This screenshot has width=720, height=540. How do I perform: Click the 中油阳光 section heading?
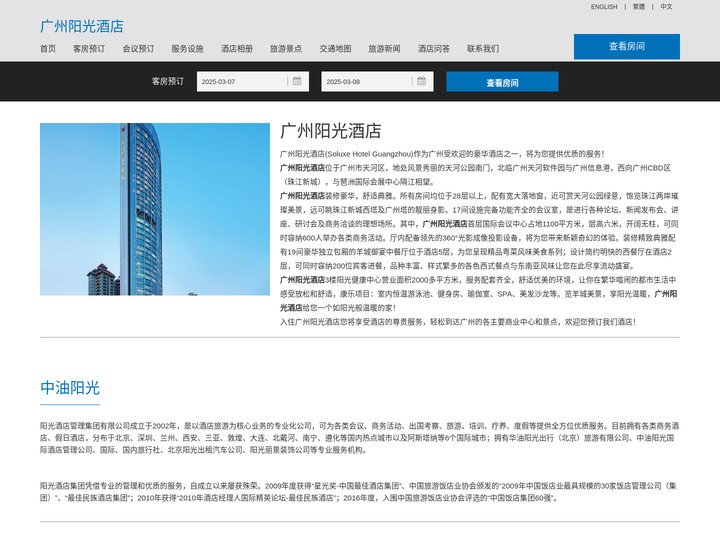(x=70, y=388)
